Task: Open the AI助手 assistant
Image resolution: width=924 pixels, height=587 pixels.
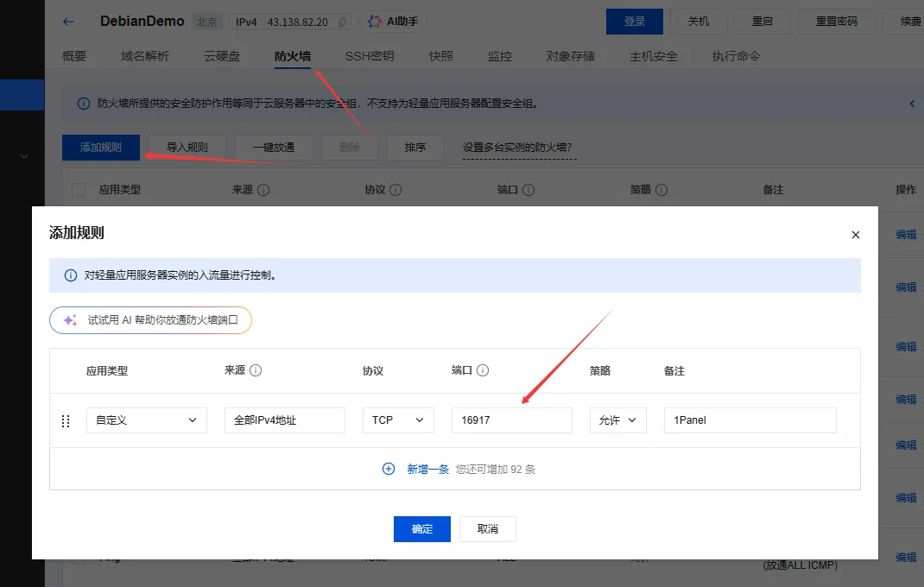Action: (393, 22)
